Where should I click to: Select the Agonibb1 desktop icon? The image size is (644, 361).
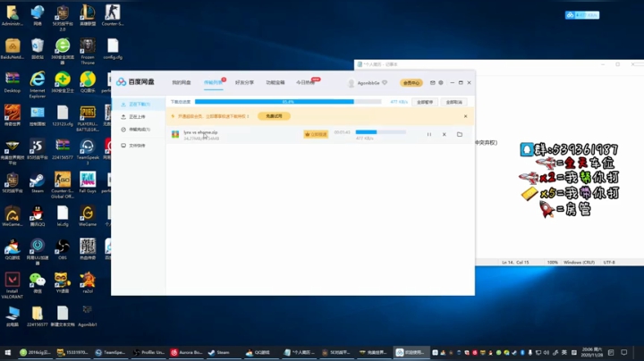tap(87, 316)
